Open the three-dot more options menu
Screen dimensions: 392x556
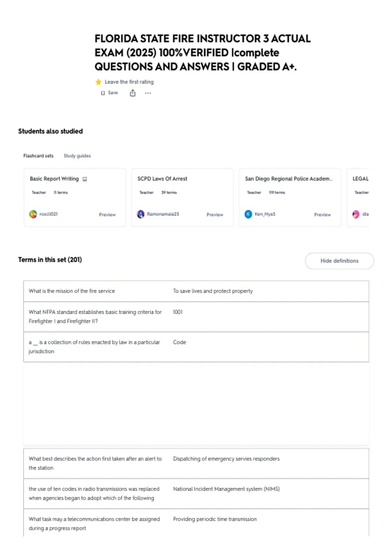pyautogui.click(x=148, y=93)
